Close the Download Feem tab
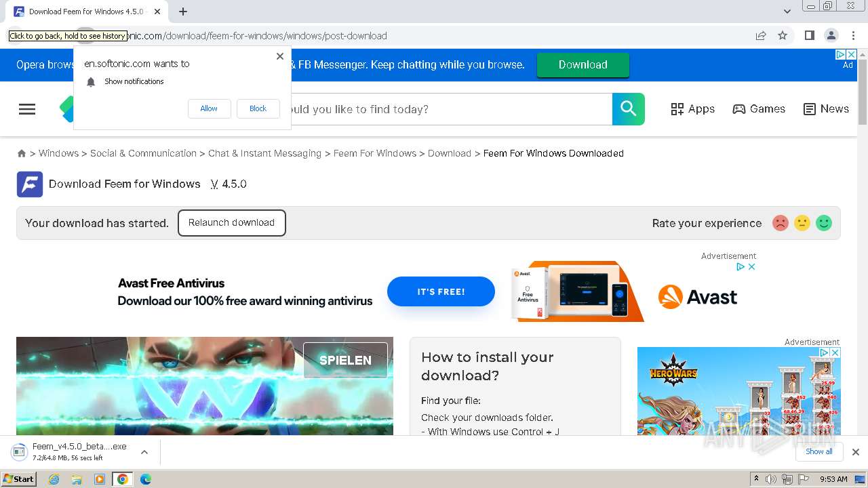This screenshot has width=868, height=488. (x=157, y=12)
